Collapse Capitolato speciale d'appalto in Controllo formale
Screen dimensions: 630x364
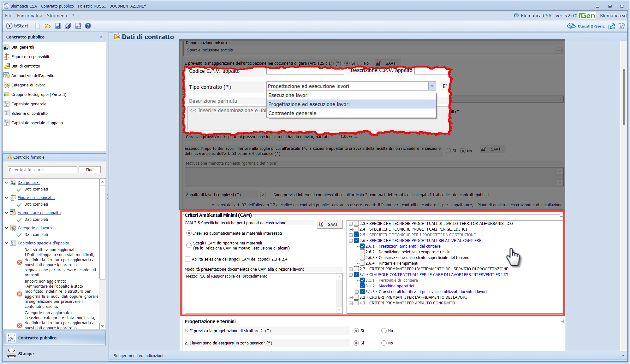[6, 243]
